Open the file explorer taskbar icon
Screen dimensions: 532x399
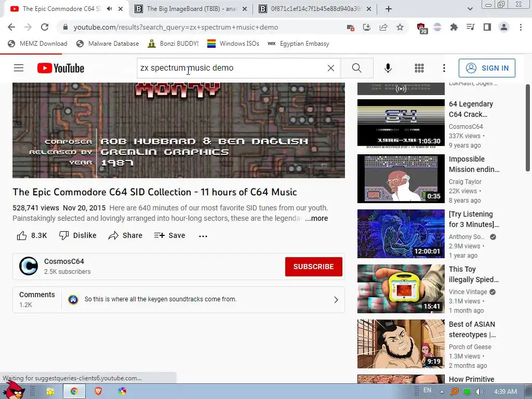(x=50, y=392)
